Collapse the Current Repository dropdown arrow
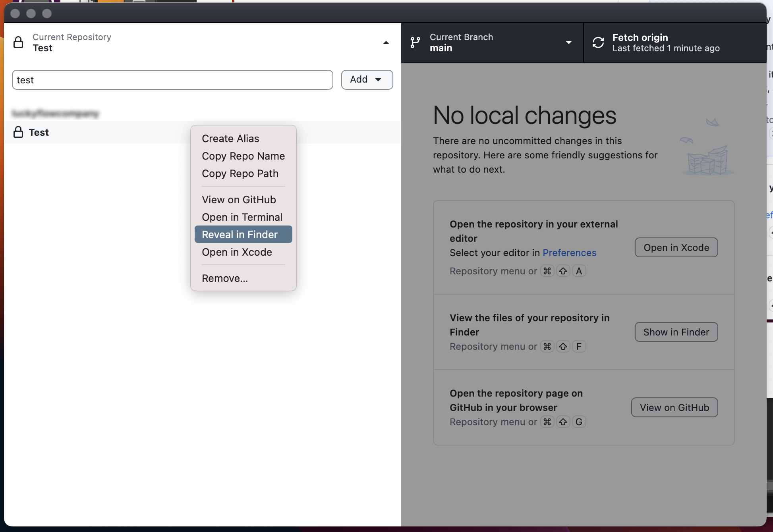 point(386,42)
